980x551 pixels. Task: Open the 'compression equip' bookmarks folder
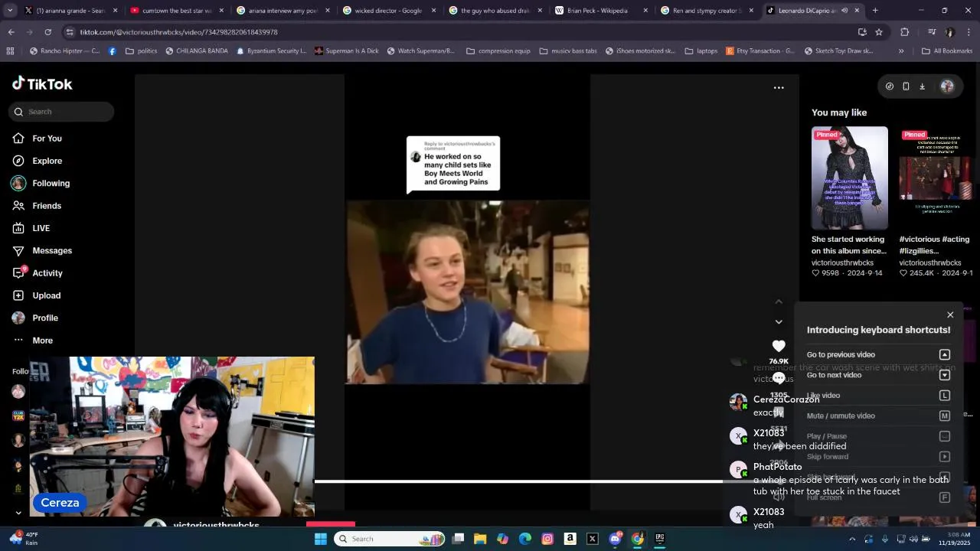(498, 51)
